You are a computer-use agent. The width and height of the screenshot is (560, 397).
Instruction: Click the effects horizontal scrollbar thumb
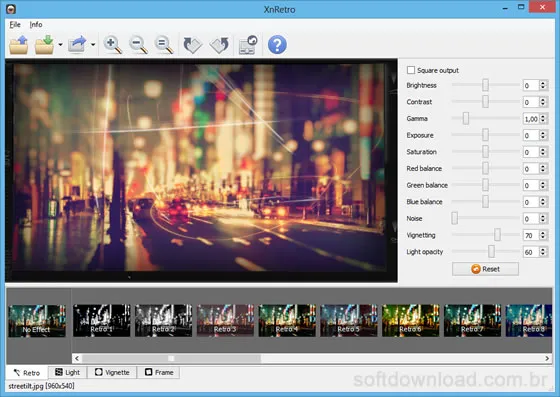(x=171, y=358)
